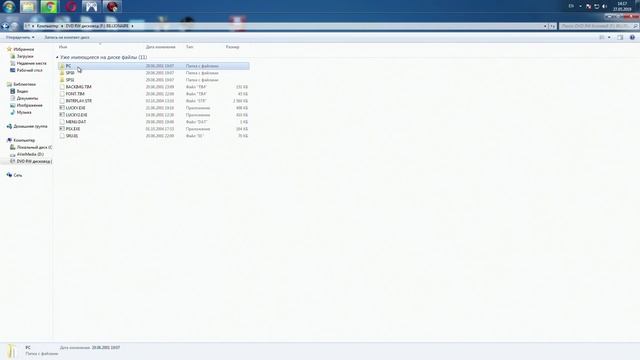The width and height of the screenshot is (640, 360).
Task: Show the preview pane
Action: (620, 37)
